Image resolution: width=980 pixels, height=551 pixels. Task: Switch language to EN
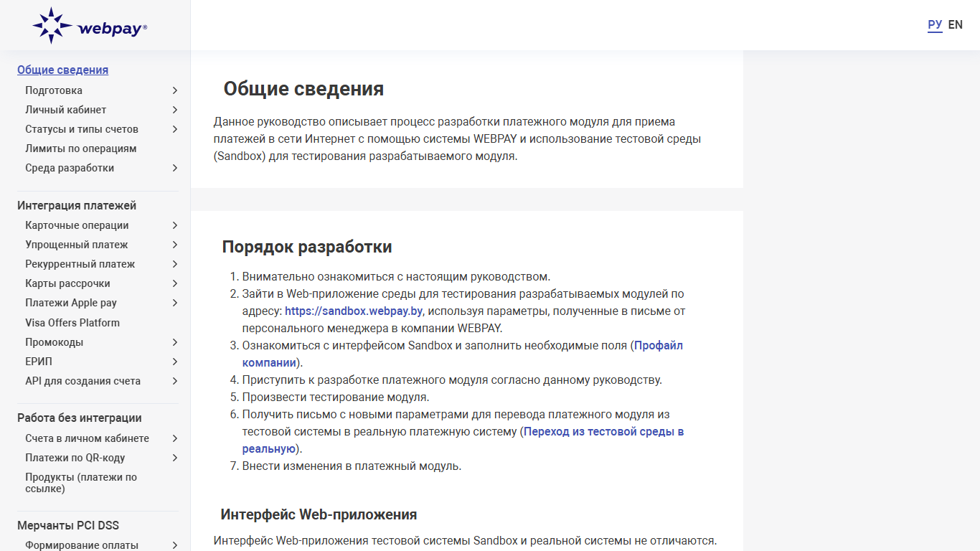[x=955, y=25]
